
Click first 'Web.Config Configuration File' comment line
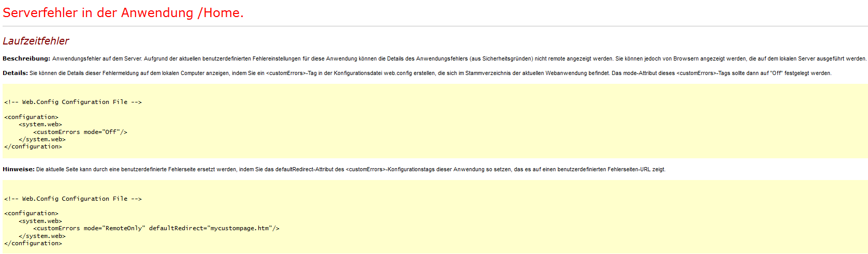[73, 102]
